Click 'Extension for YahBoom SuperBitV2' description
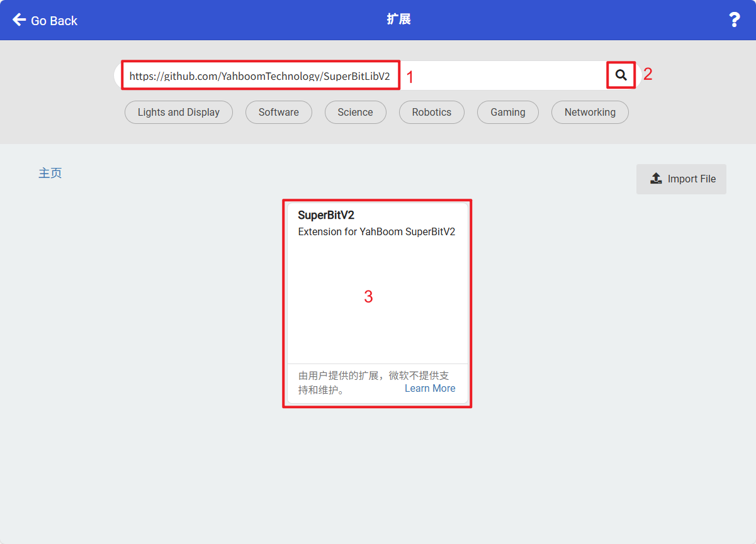This screenshot has height=544, width=756. (376, 231)
